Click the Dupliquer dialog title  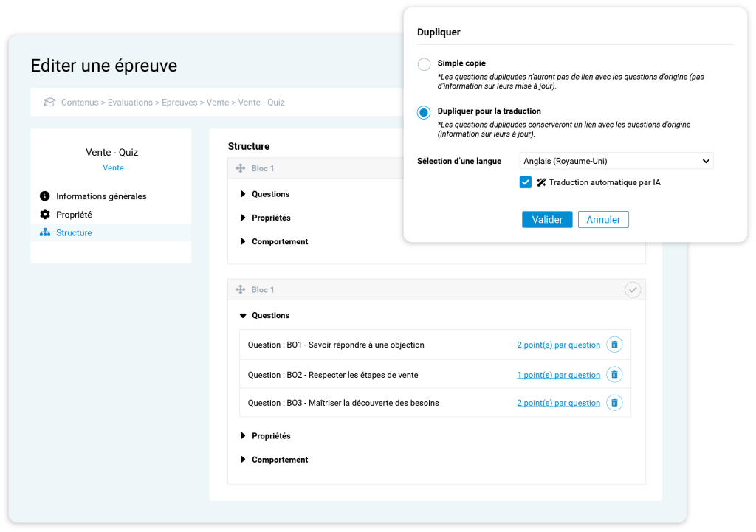(x=439, y=32)
